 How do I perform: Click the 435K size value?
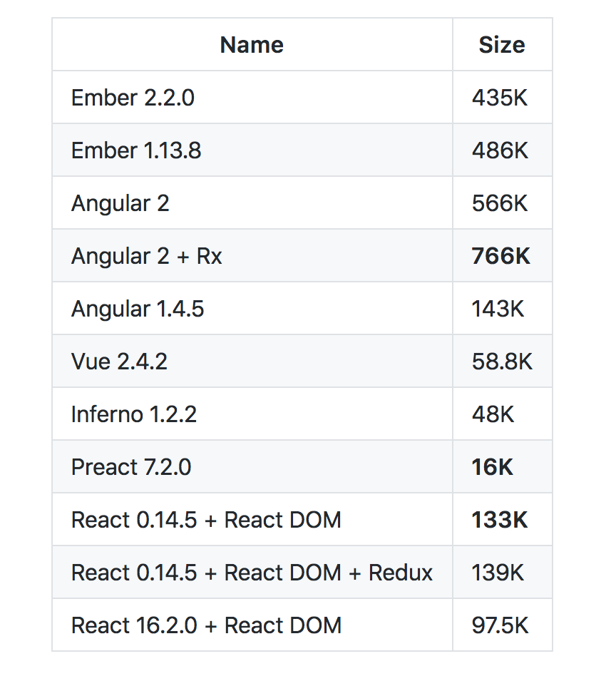coord(500,98)
